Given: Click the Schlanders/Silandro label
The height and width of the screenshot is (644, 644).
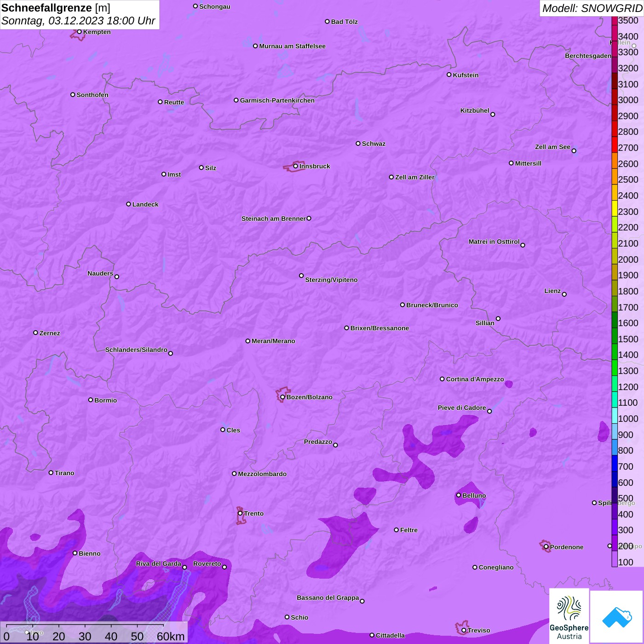Looking at the screenshot, I should (136, 350).
